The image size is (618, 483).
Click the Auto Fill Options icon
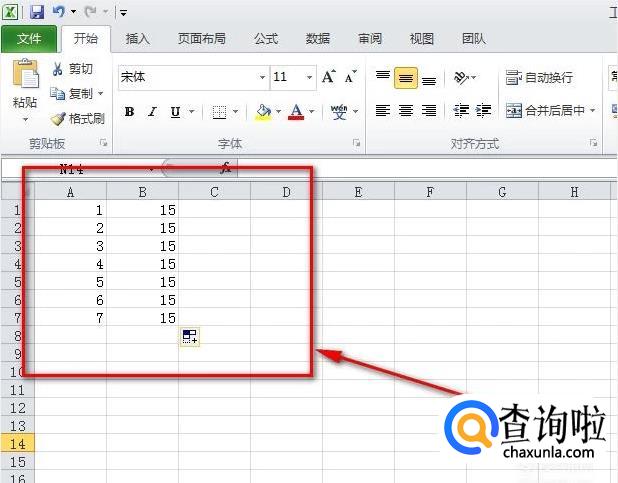[x=190, y=337]
